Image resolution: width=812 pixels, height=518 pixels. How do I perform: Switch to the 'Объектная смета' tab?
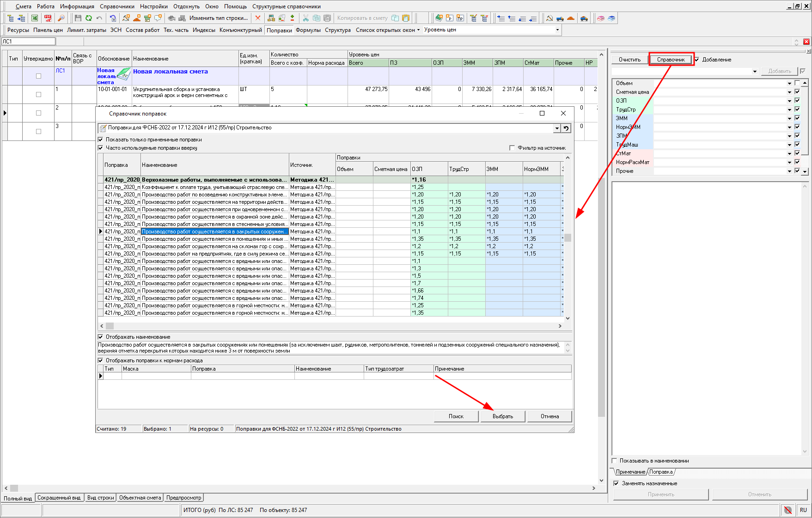(x=140, y=498)
